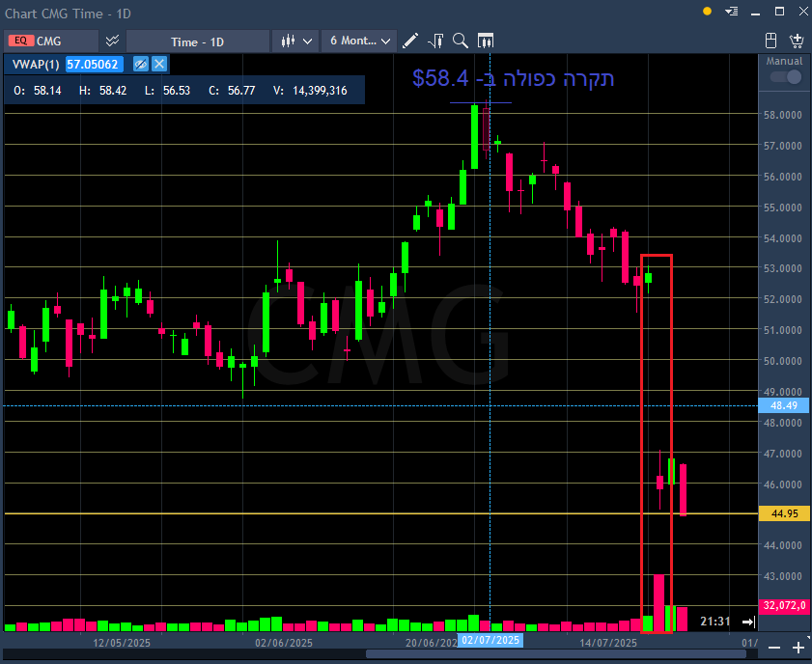Click the 02/07/2025 crosshair date label

[490, 640]
